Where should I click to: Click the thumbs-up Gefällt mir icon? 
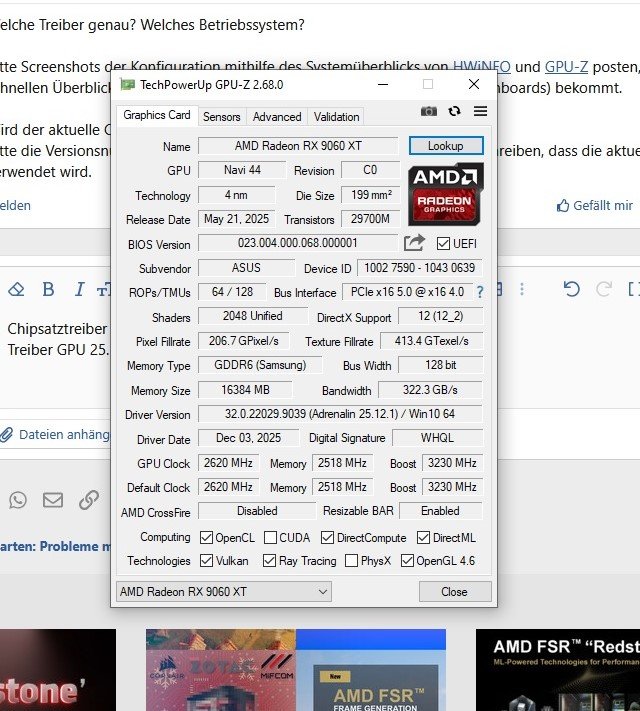pyautogui.click(x=563, y=205)
